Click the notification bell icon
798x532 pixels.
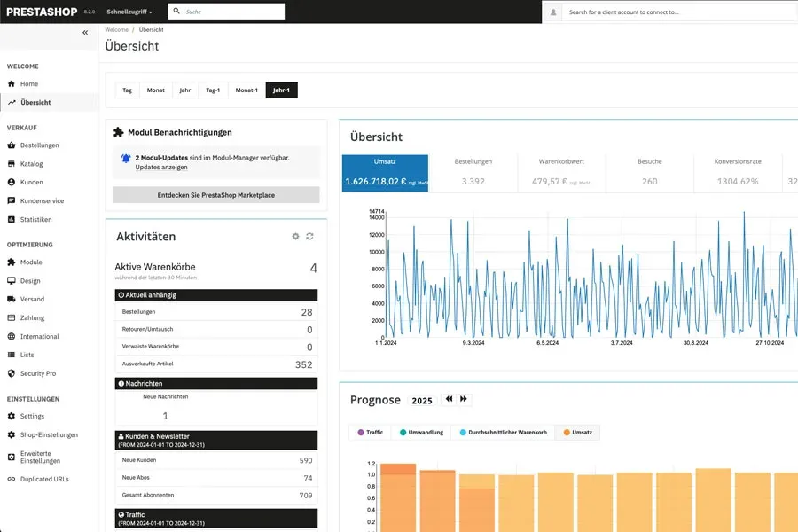point(126,159)
